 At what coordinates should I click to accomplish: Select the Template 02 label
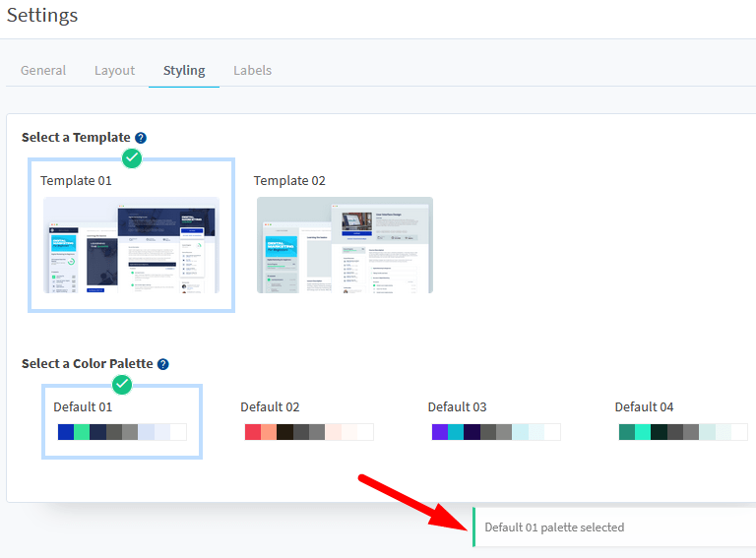[x=289, y=181]
